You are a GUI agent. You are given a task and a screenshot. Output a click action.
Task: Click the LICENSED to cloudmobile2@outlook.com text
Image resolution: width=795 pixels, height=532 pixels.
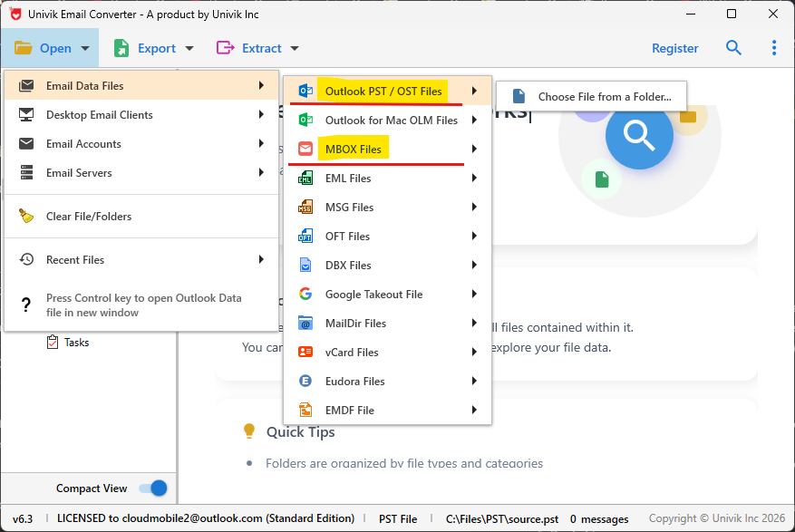pyautogui.click(x=206, y=518)
